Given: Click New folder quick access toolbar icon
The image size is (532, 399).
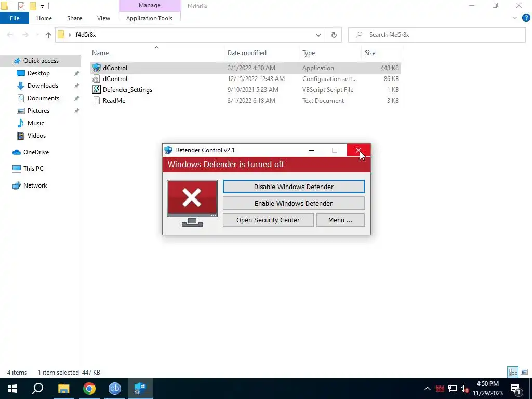Looking at the screenshot, I should (33, 6).
